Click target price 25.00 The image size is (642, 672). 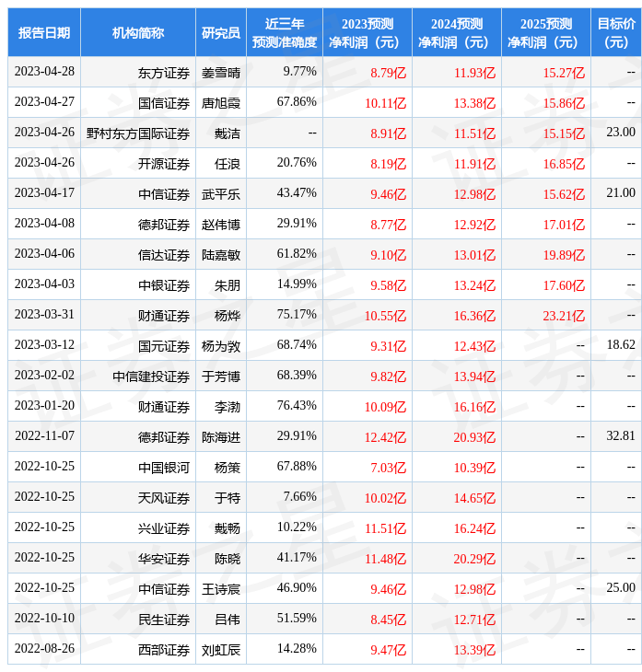621,588
